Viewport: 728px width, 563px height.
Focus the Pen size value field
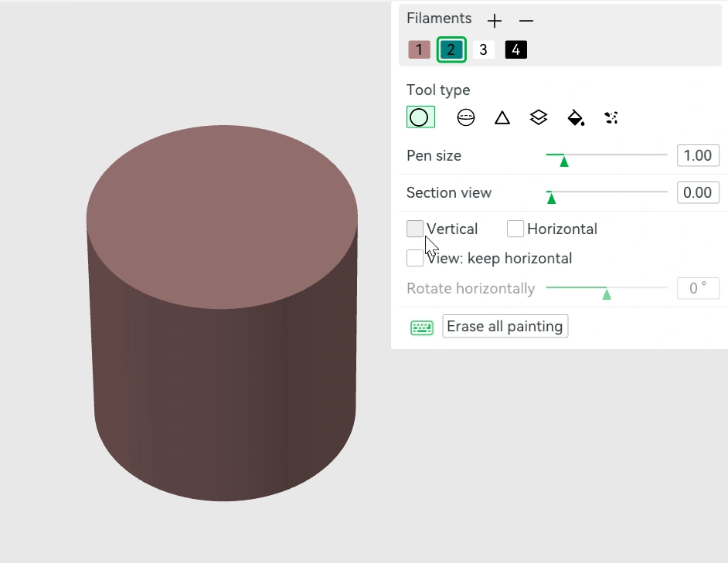coord(698,155)
